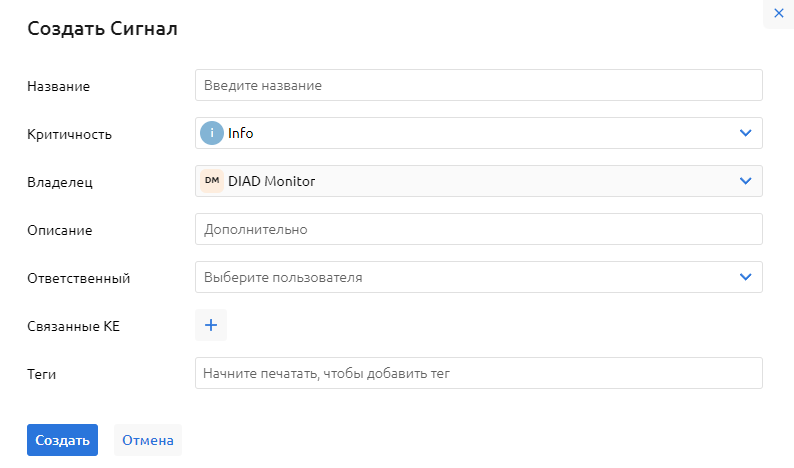
Task: Click the blue Info criticality icon
Action: (x=212, y=133)
